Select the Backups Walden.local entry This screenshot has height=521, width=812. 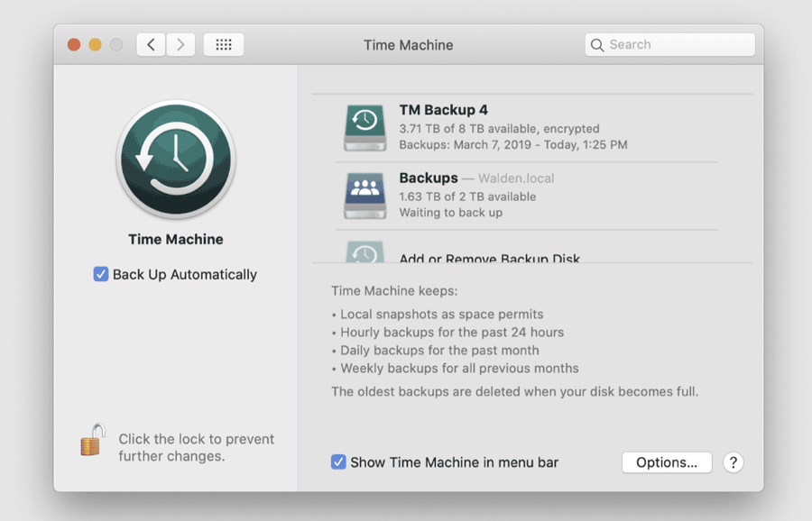526,196
